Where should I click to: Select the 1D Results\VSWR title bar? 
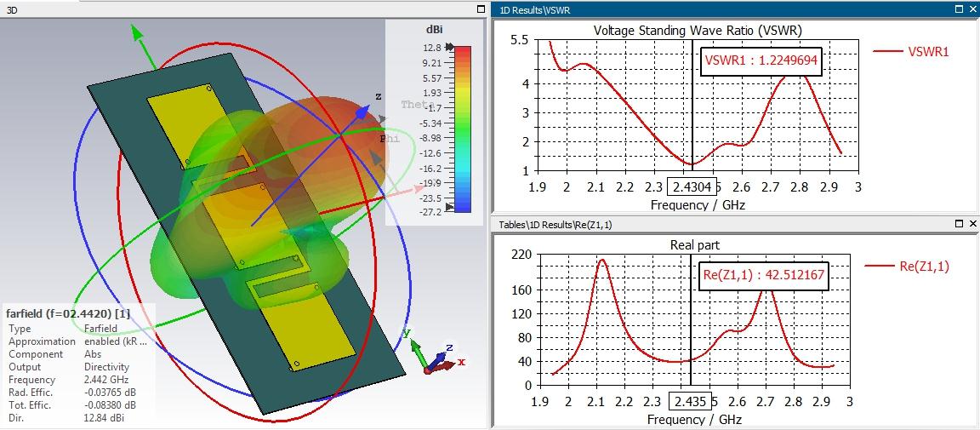pos(736,9)
